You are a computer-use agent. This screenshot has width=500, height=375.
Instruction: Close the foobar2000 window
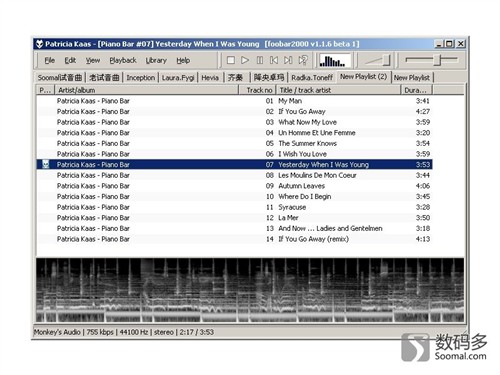pyautogui.click(x=461, y=44)
